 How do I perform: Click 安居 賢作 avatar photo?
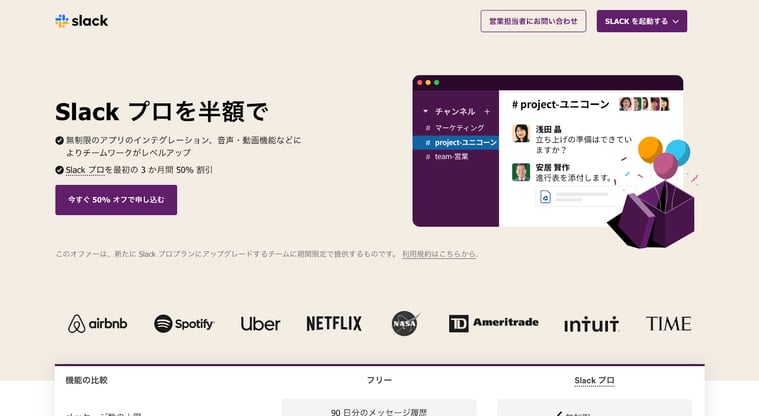pos(521,172)
